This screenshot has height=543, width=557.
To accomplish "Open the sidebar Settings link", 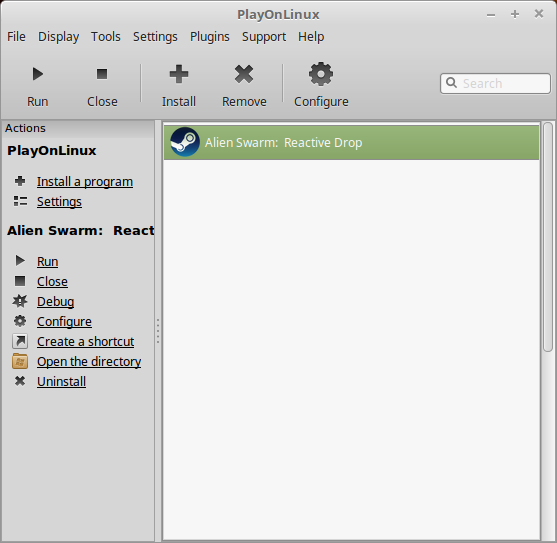I will pos(59,201).
